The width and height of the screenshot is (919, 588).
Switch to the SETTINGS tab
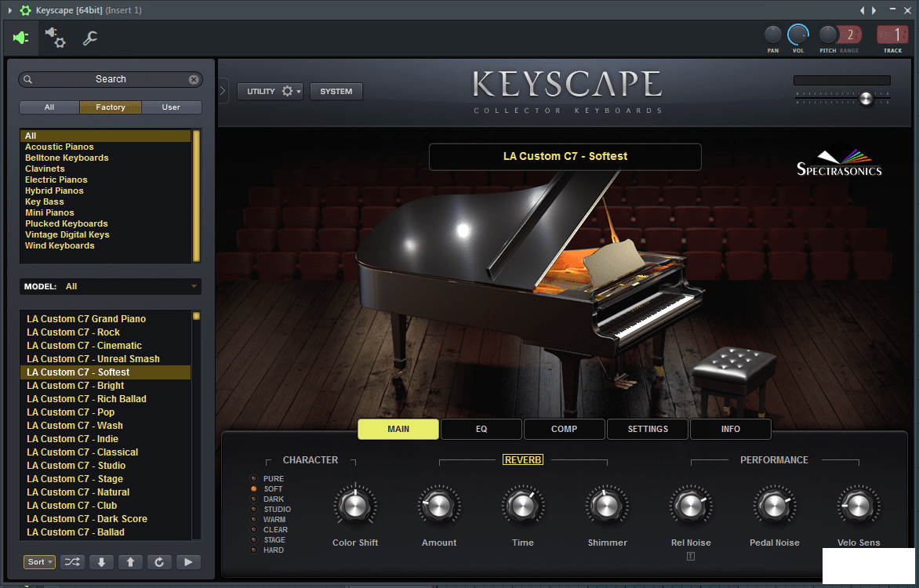click(648, 429)
